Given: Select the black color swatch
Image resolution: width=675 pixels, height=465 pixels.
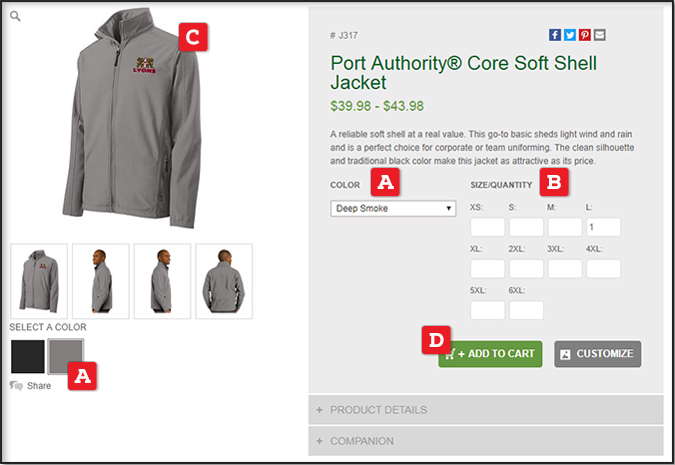Looking at the screenshot, I should coord(28,356).
